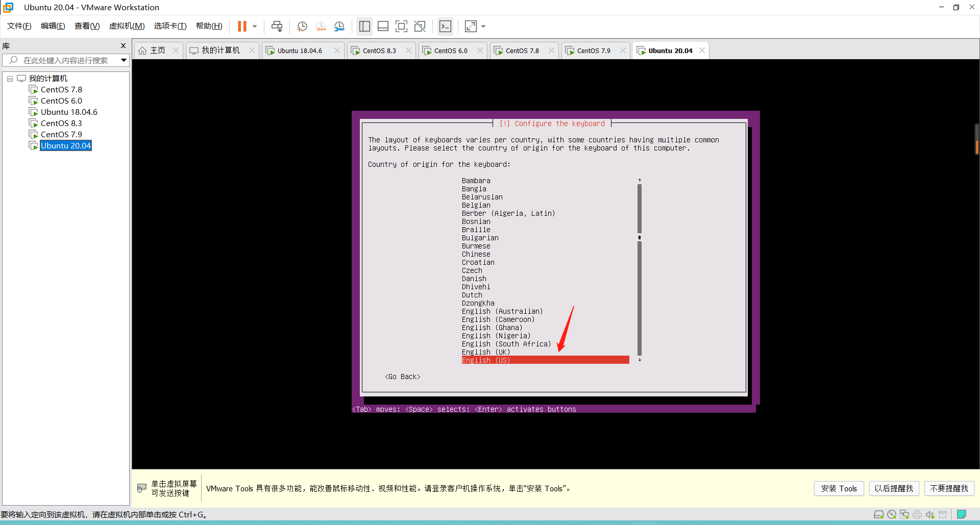Viewport: 980px width, 525px height.
Task: Revert the VM to its previous snapshot
Action: tap(321, 26)
